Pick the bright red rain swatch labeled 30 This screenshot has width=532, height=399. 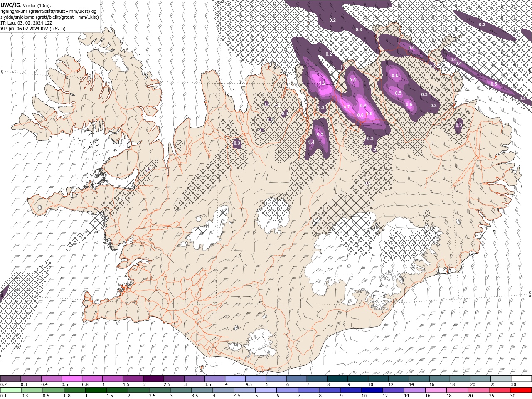[x=521, y=390]
